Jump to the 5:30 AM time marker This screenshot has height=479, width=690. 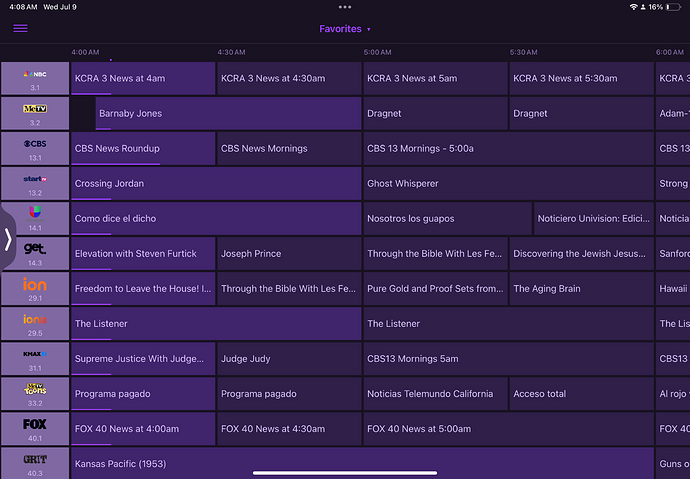pyautogui.click(x=523, y=52)
